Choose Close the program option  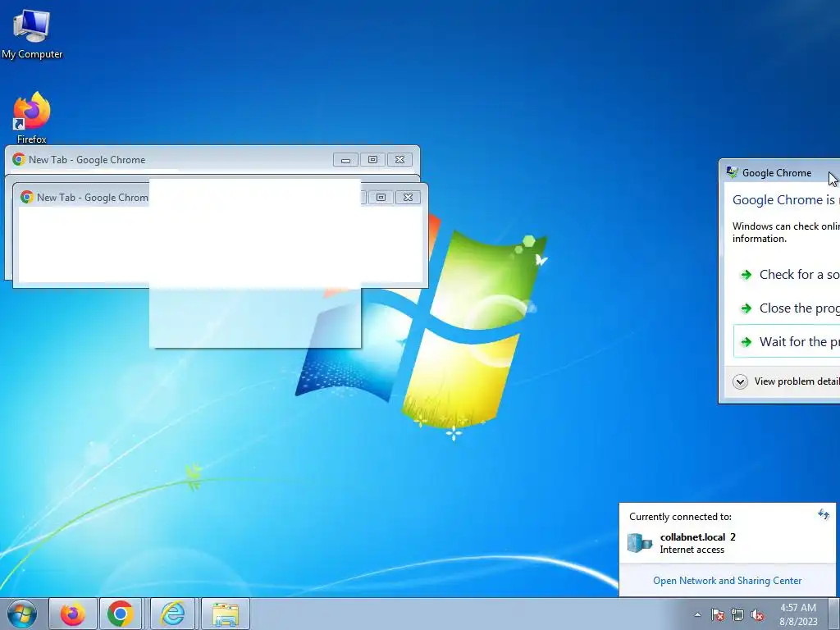pyautogui.click(x=787, y=308)
